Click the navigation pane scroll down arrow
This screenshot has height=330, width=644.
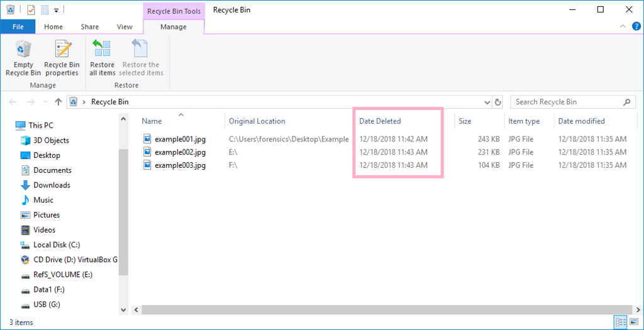tap(123, 309)
